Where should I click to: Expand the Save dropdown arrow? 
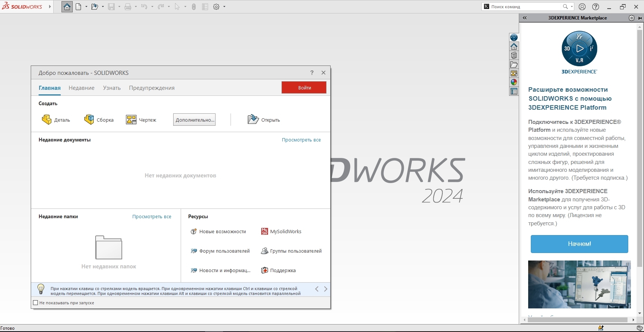(119, 7)
